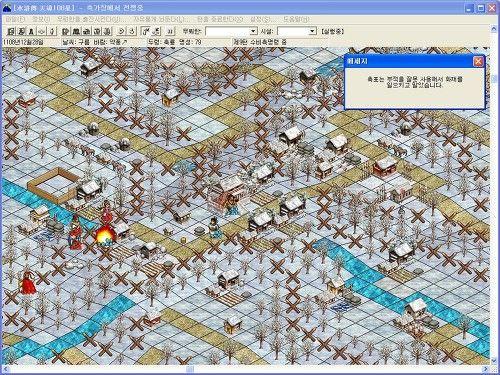Image resolution: width=500 pixels, height=375 pixels.
Task: Click the [실행중] label in the toolbar
Action: pos(332,31)
